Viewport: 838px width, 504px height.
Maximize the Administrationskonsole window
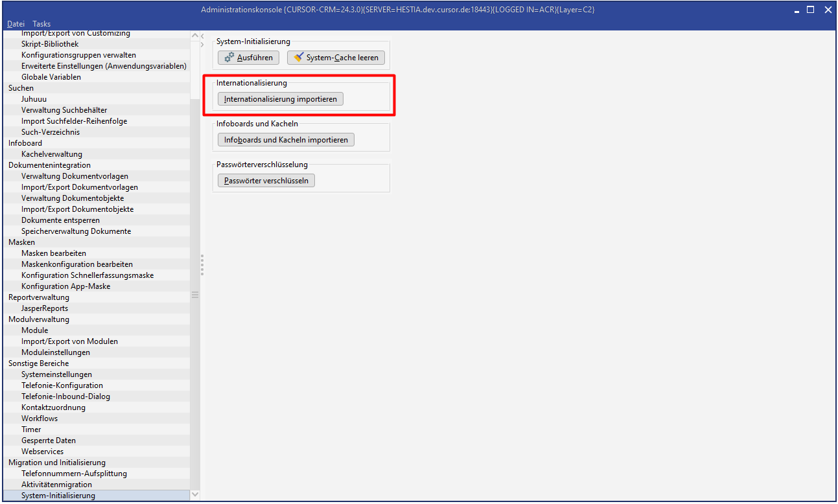(810, 10)
